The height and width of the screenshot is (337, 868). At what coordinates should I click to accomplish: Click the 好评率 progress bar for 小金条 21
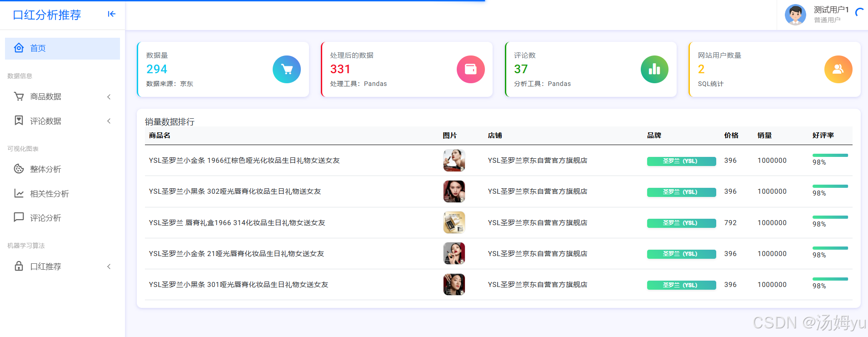click(x=830, y=248)
